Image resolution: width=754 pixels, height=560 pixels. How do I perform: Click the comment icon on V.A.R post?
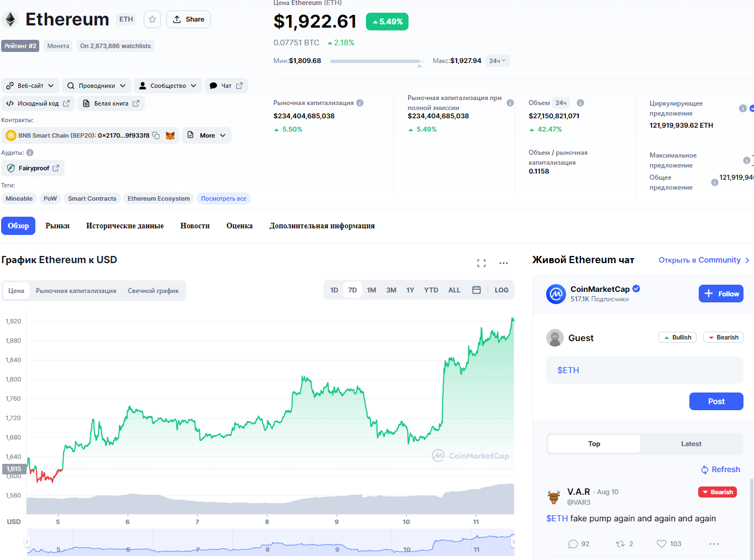573,544
